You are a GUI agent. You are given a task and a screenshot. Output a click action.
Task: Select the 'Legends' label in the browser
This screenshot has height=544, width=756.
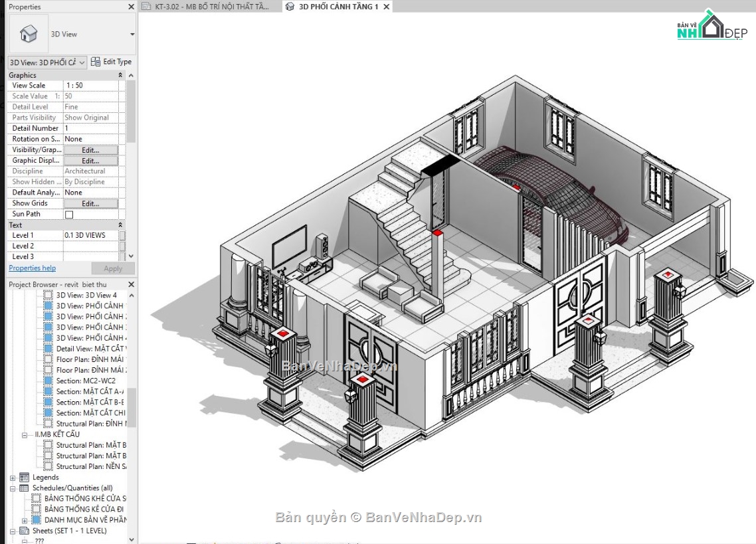45,478
